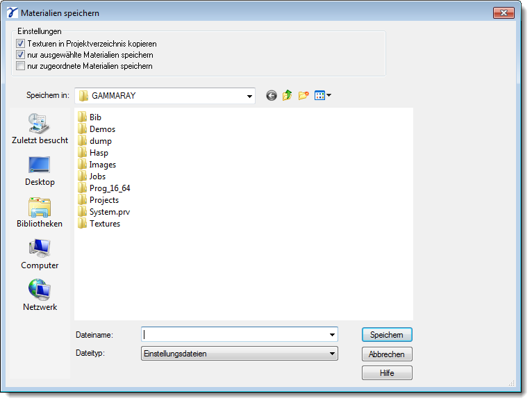Select the Prog_16_64 folder icon
The image size is (532, 403).
(x=82, y=188)
